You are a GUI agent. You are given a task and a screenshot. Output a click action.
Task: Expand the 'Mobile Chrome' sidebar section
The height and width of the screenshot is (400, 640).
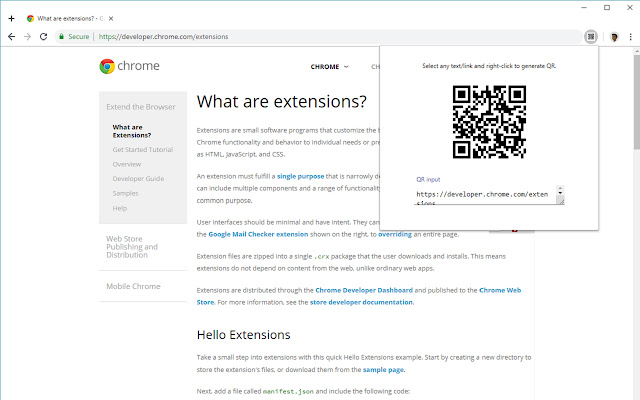(133, 287)
